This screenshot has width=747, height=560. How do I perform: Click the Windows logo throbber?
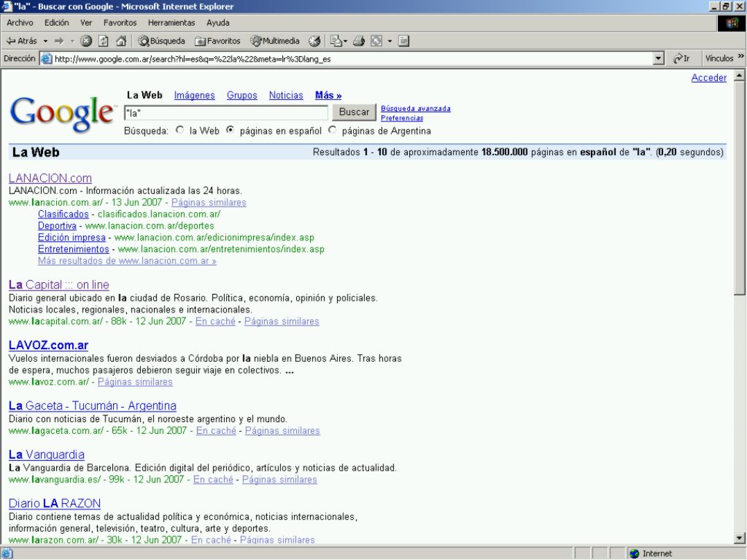point(732,23)
